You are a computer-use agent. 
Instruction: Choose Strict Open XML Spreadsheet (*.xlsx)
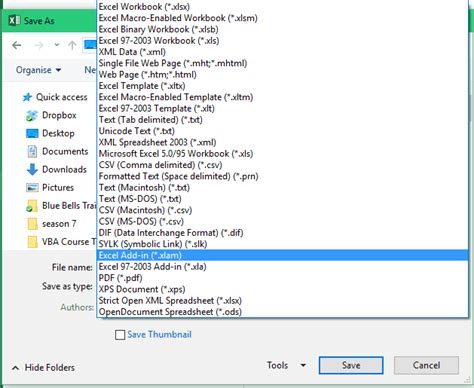point(282,301)
